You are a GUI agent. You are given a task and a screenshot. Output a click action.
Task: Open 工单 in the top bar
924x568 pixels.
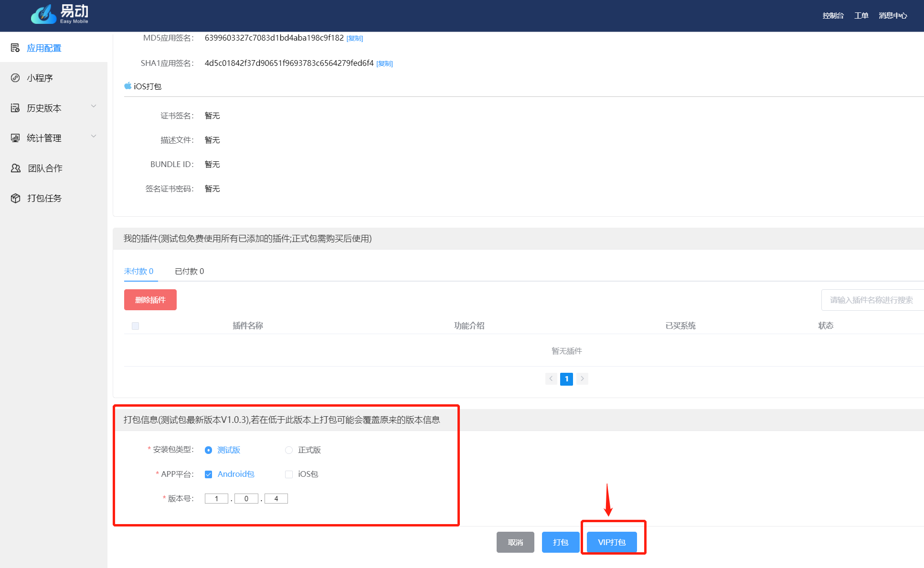point(861,15)
